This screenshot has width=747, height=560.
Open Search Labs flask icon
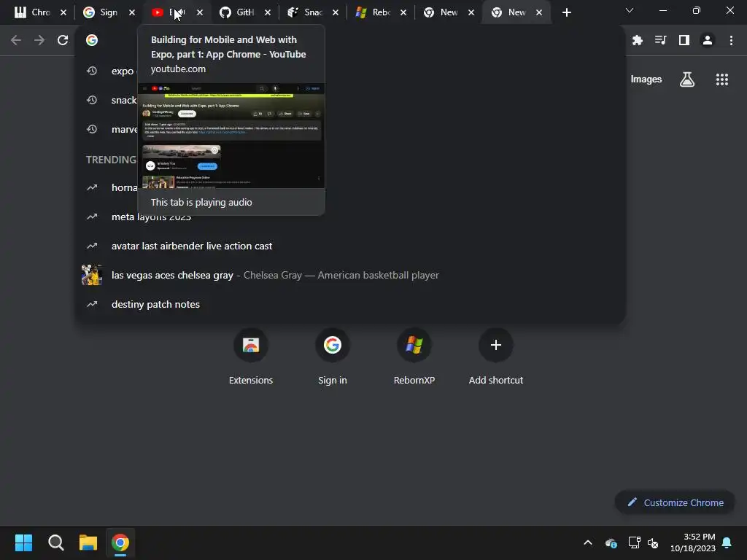point(687,79)
